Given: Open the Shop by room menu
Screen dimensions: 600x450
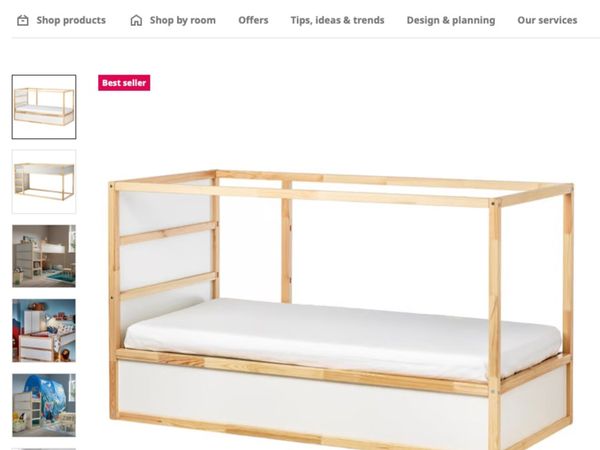Looking at the screenshot, I should [x=183, y=20].
